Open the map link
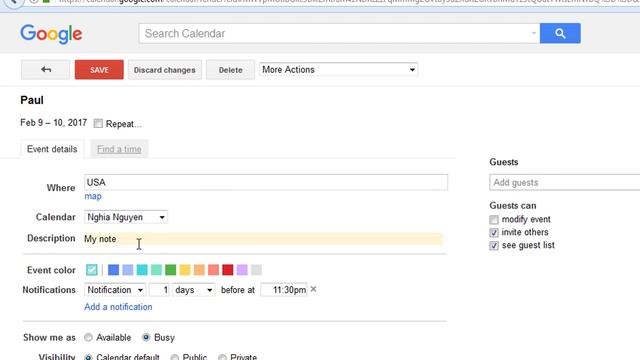Image resolution: width=640 pixels, height=360 pixels. click(x=93, y=196)
